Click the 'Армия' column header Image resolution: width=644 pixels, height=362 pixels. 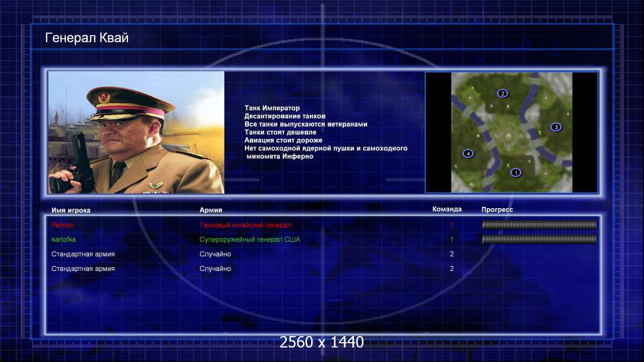point(211,210)
